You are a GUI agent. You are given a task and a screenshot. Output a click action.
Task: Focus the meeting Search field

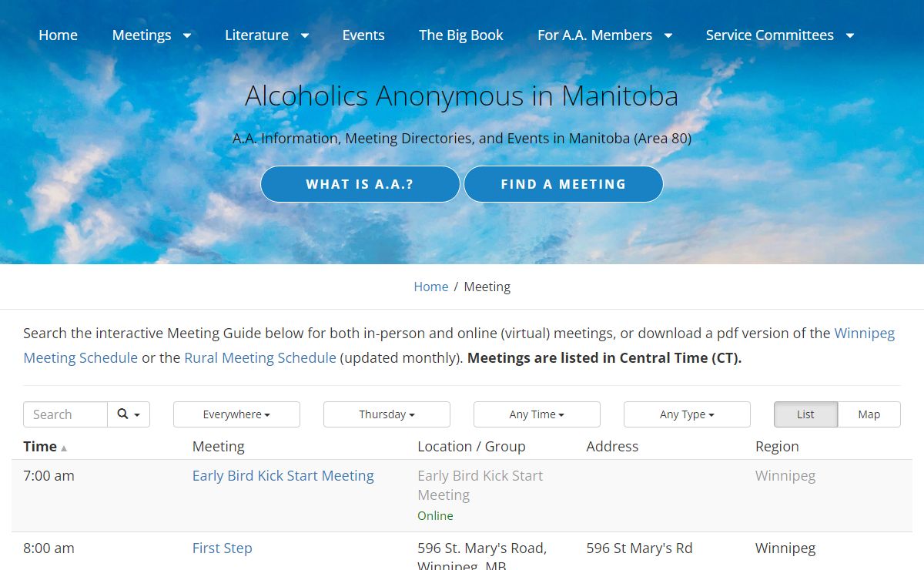click(x=65, y=414)
